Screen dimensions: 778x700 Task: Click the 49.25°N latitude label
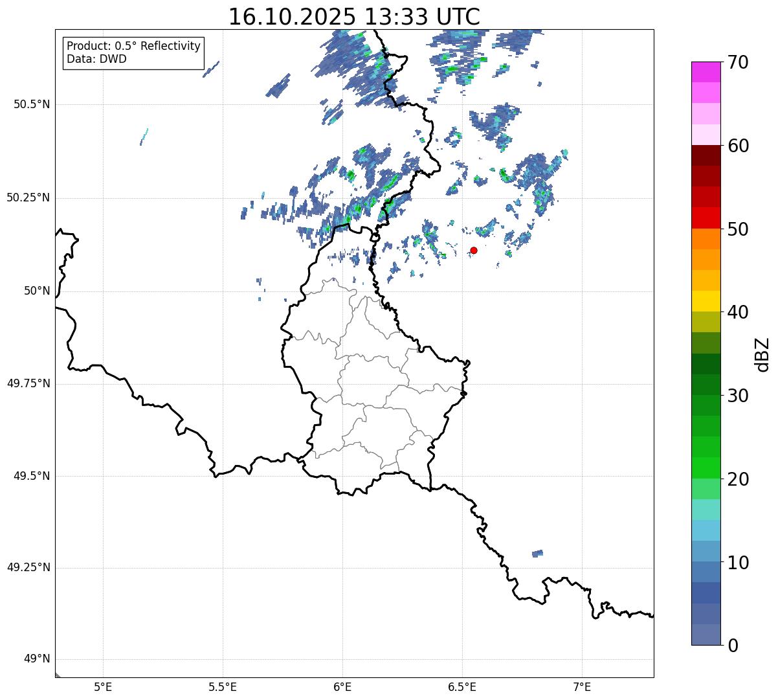point(28,568)
